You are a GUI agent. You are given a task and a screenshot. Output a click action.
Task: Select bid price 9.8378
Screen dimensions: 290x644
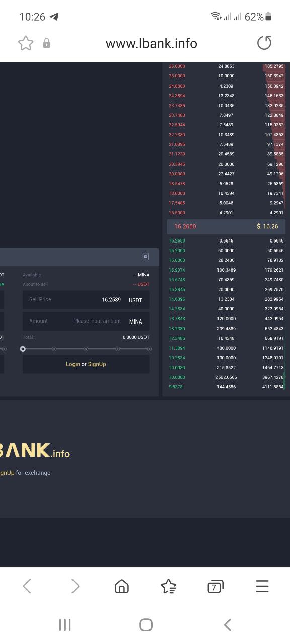point(176,387)
